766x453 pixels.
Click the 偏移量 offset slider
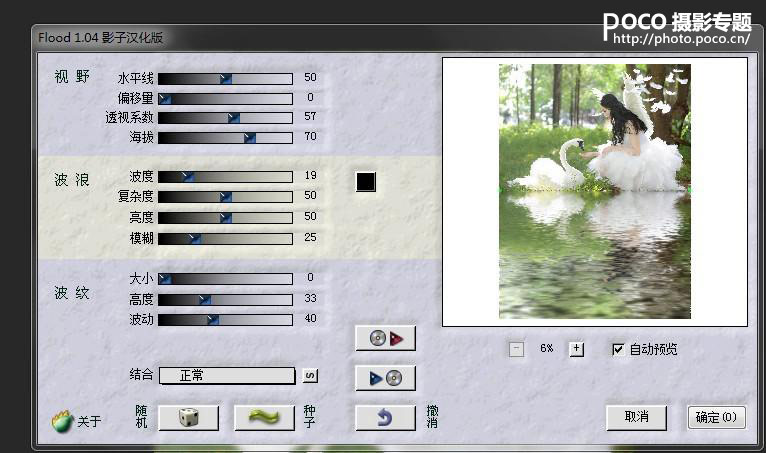pyautogui.click(x=225, y=99)
